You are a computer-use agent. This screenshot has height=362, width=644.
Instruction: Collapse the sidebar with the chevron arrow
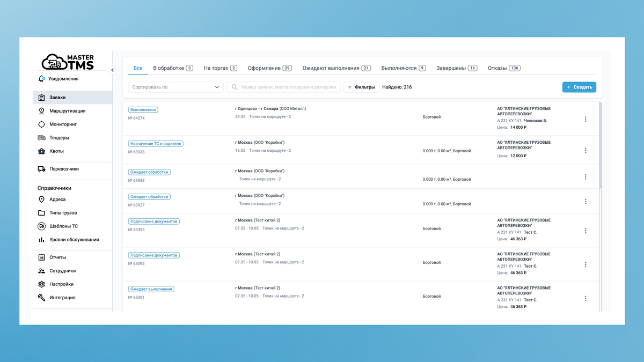pos(112,69)
